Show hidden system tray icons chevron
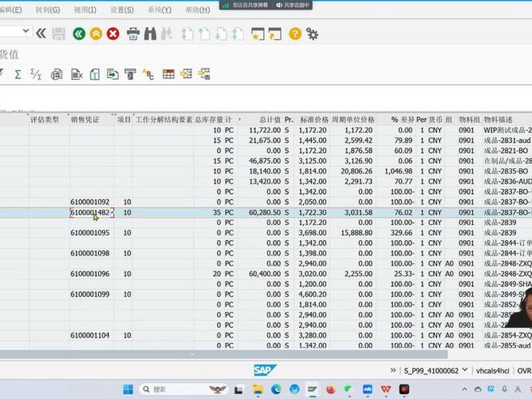Screen dimensions: 532x399 (464, 390)
